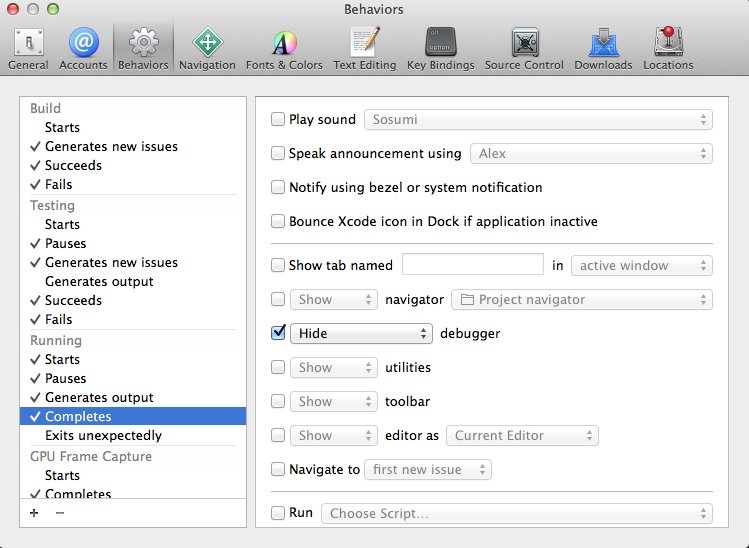Open Show dropdown beside toolbar

pyautogui.click(x=334, y=401)
